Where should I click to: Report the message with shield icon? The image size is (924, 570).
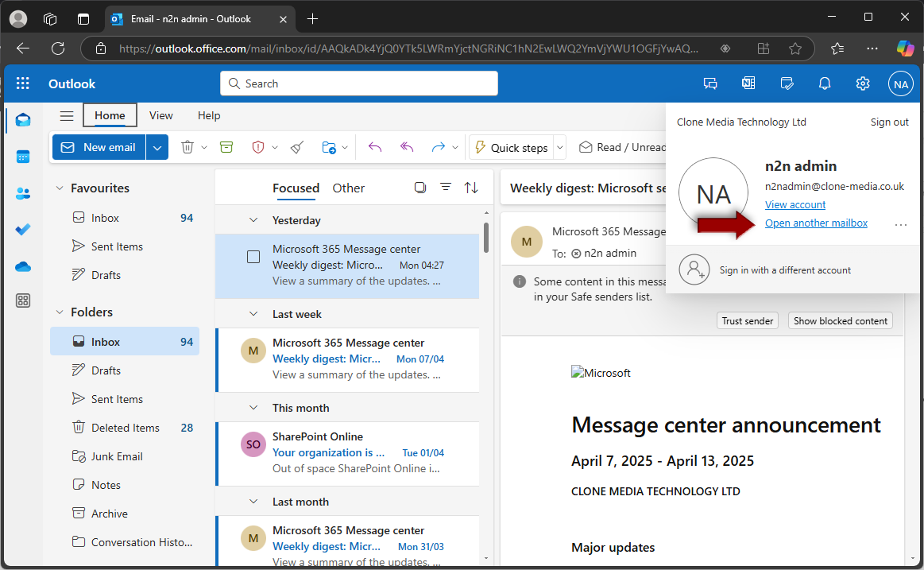(x=258, y=147)
